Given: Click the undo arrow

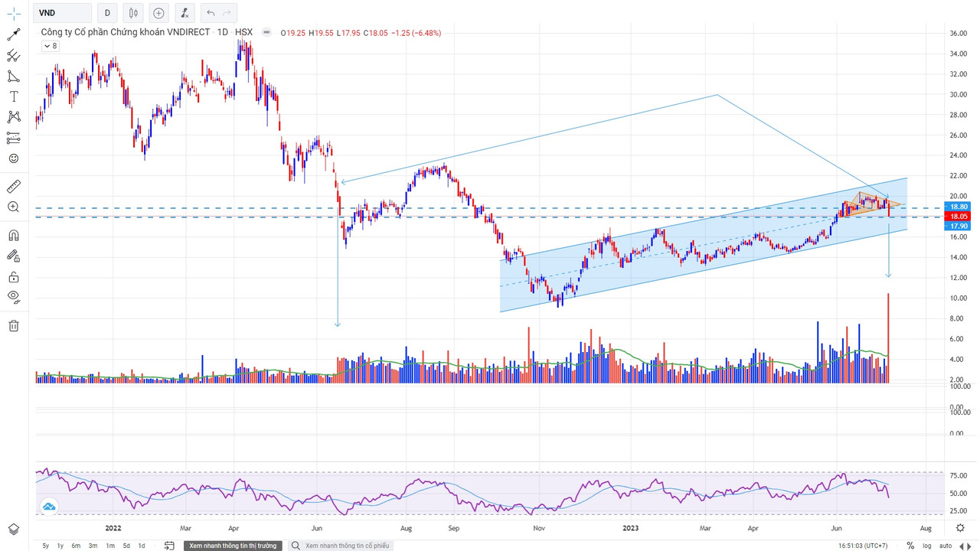Looking at the screenshot, I should click(x=211, y=13).
